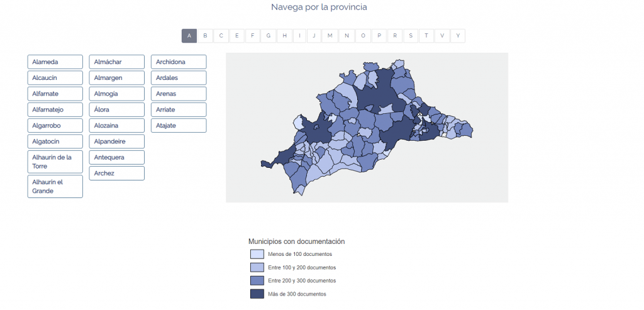Viewport: 644px width, 310px height.
Task: Open Árchez municipality button
Action: point(116,173)
